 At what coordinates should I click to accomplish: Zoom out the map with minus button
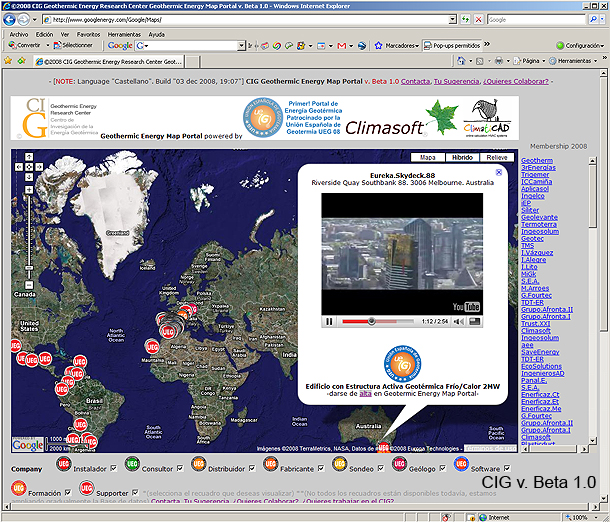tap(29, 285)
